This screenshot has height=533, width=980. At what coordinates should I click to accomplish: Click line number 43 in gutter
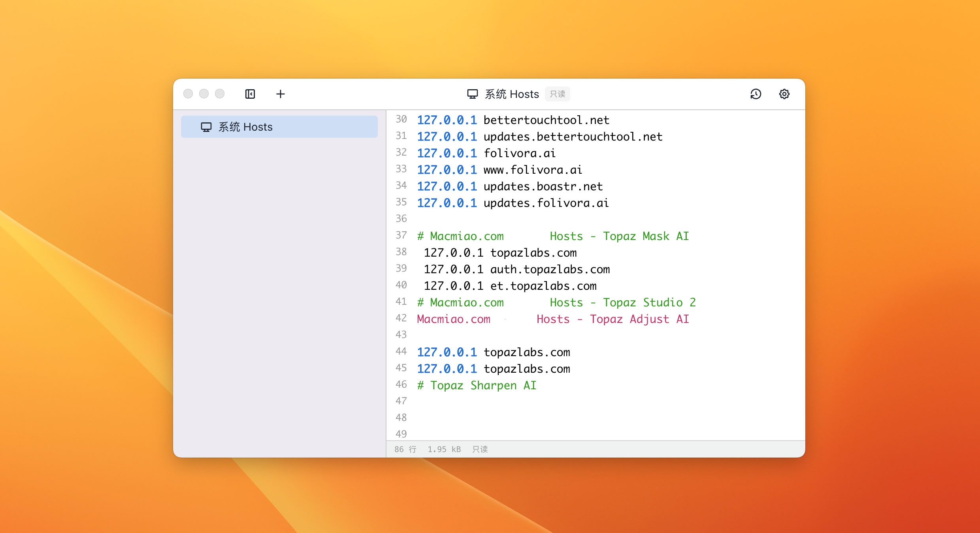tap(401, 334)
